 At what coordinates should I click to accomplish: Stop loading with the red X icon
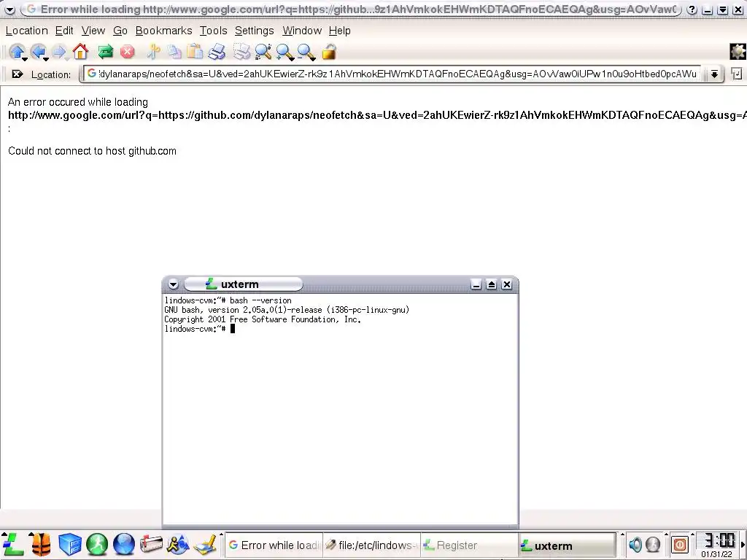tap(127, 52)
